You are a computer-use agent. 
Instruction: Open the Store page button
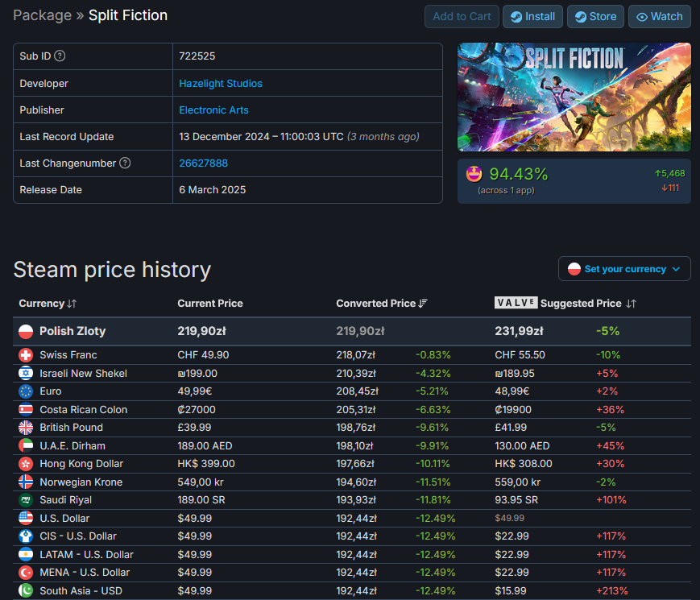point(595,17)
